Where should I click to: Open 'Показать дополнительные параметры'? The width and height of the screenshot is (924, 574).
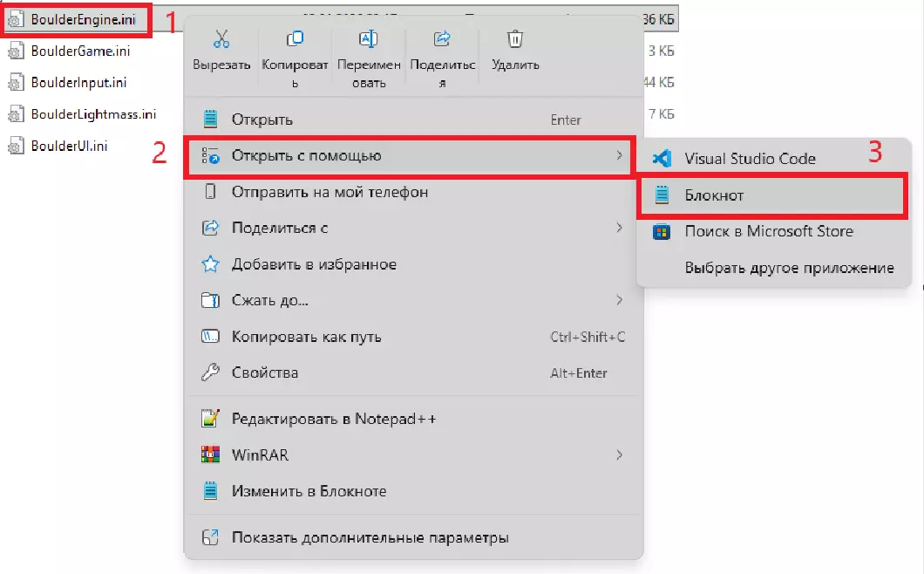[x=370, y=537]
